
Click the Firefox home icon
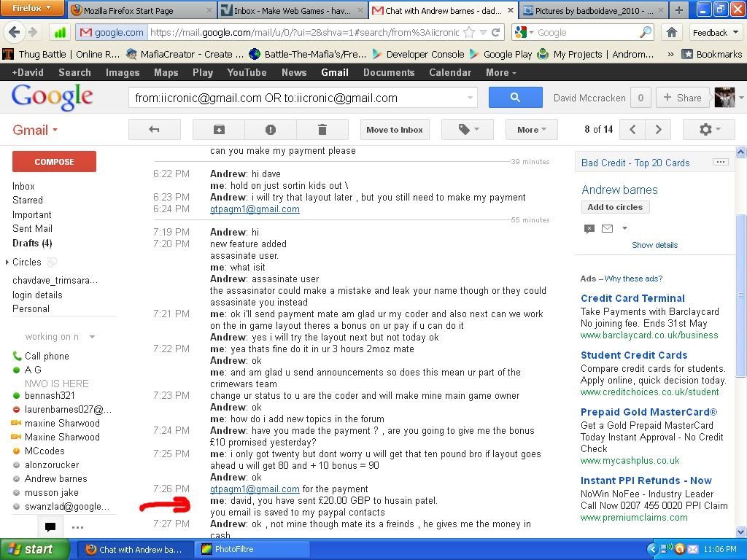coord(671,32)
